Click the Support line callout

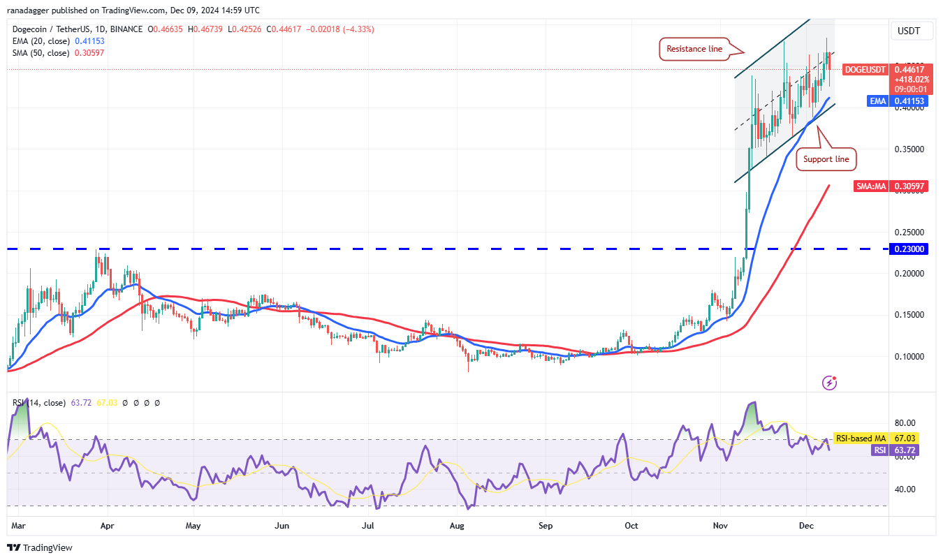pos(826,159)
